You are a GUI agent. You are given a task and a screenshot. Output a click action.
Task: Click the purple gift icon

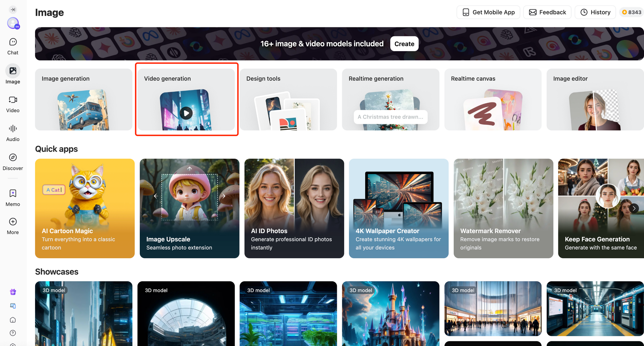coord(13,292)
